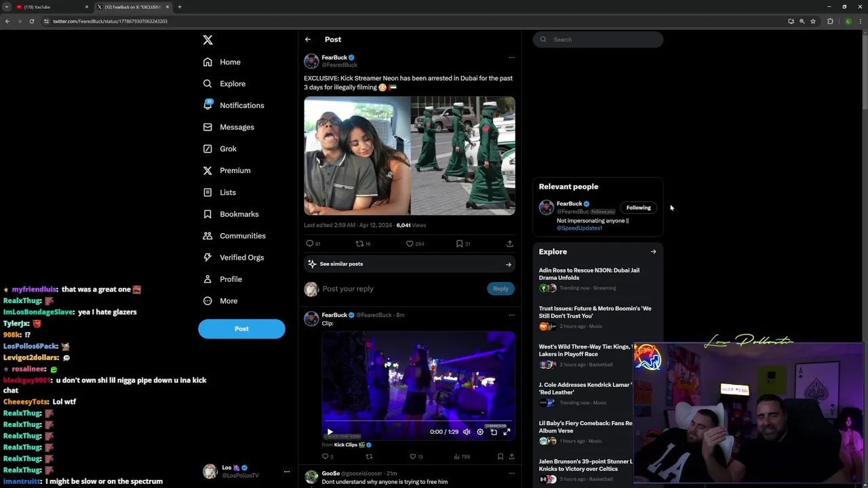The image size is (868, 488).
Task: Open the Premium page
Action: (x=226, y=170)
